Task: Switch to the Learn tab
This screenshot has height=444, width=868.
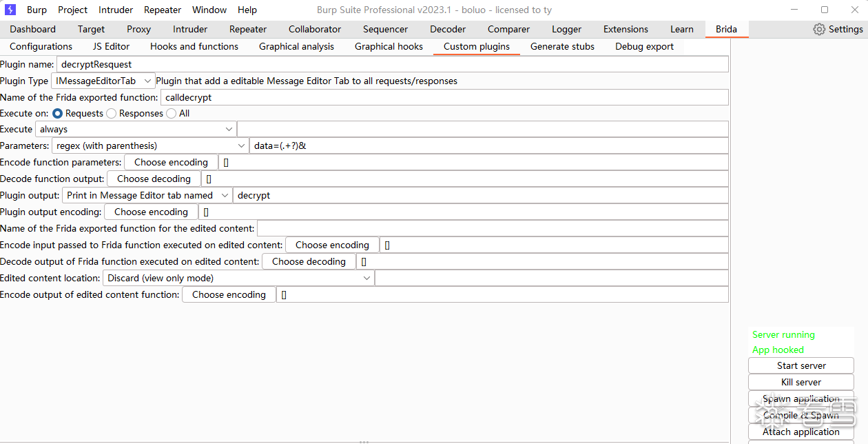Action: (682, 29)
